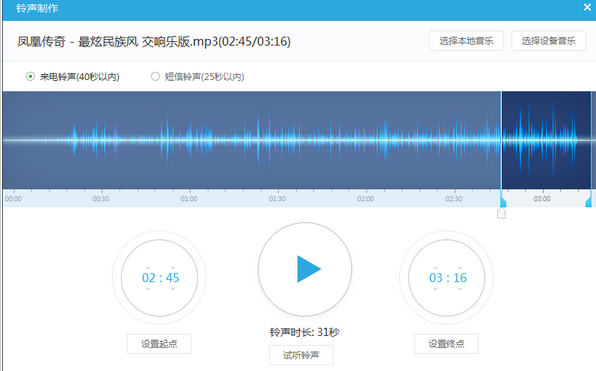The height and width of the screenshot is (371, 596).
Task: Decrease the end time seconds below 16
Action: tap(460, 289)
